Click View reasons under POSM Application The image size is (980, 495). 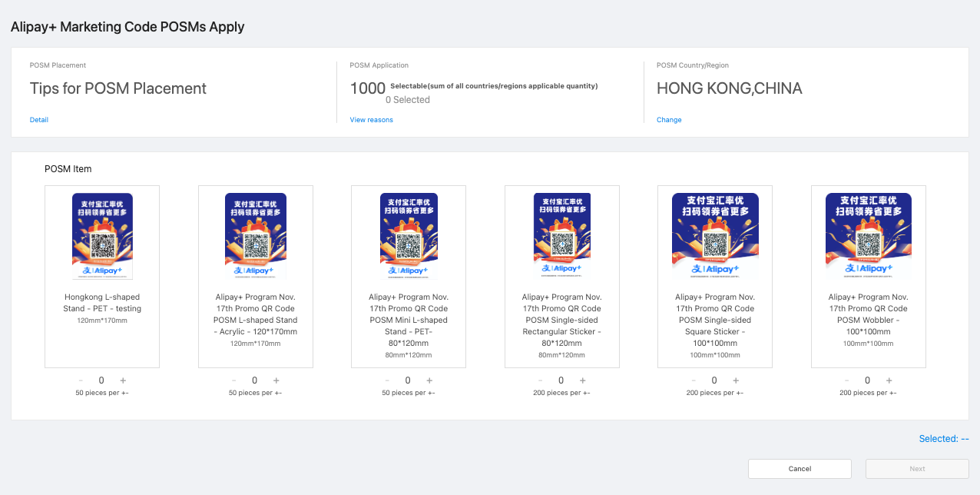click(371, 119)
